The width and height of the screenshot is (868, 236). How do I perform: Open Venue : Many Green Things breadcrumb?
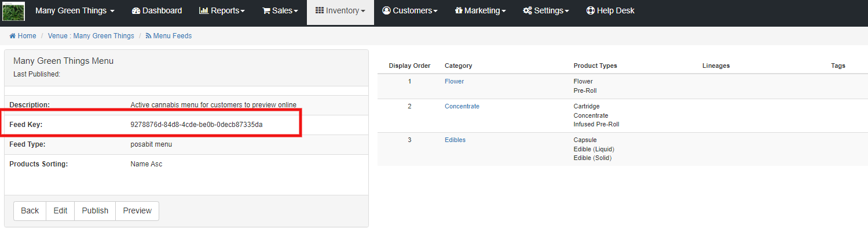click(x=91, y=36)
